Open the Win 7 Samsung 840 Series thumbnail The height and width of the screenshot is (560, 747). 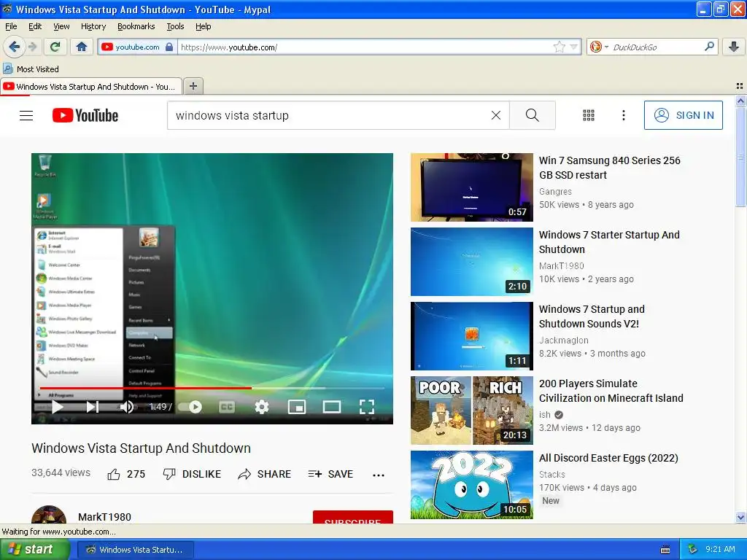click(472, 187)
